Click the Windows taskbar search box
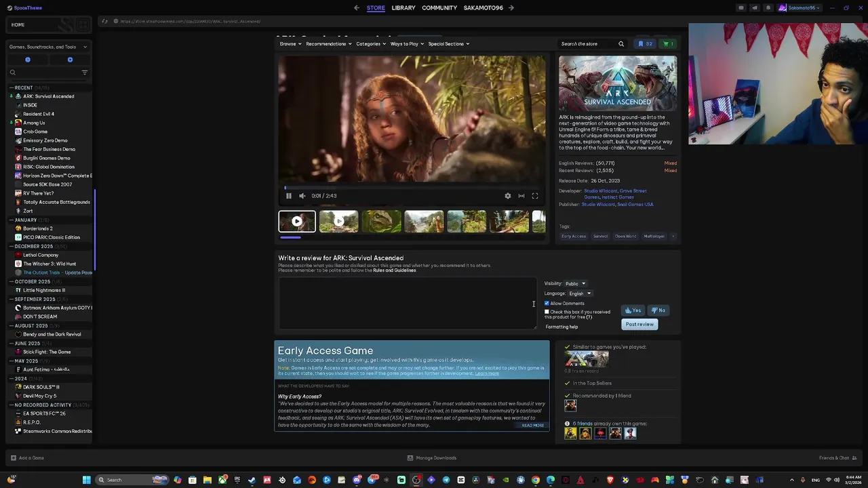Screen dimensions: 868x488 coord(132,480)
